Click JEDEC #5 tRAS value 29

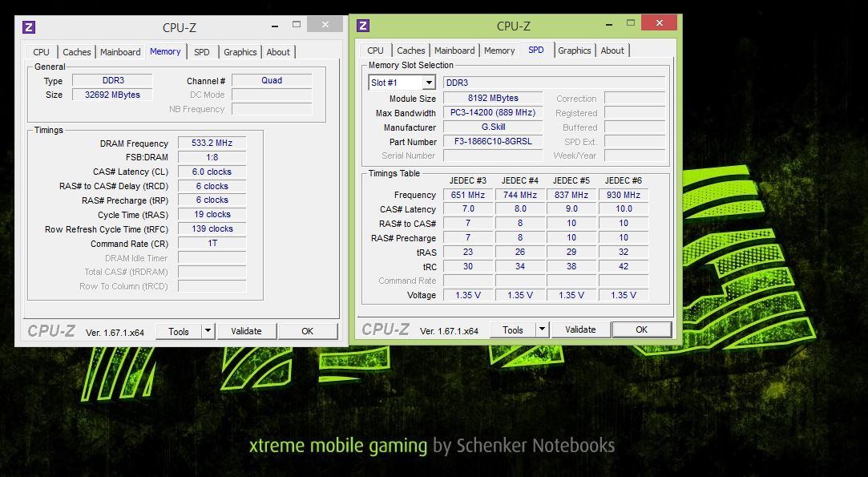coord(571,252)
